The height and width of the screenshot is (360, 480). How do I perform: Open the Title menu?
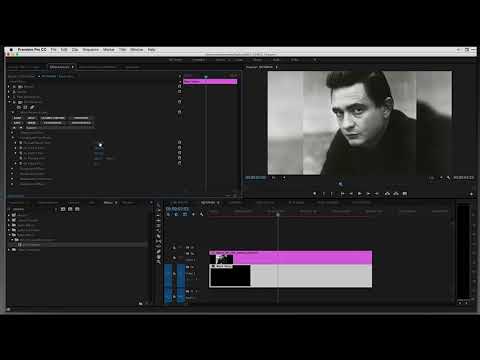point(123,49)
